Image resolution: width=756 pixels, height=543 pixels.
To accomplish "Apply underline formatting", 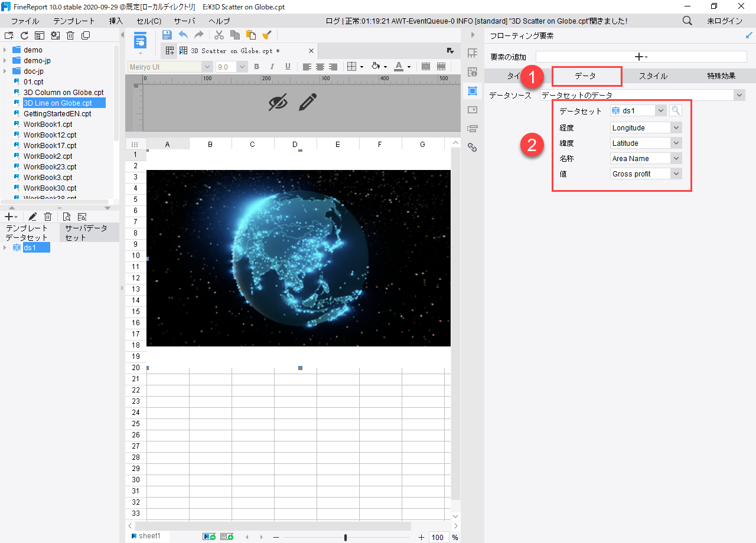I will point(288,67).
